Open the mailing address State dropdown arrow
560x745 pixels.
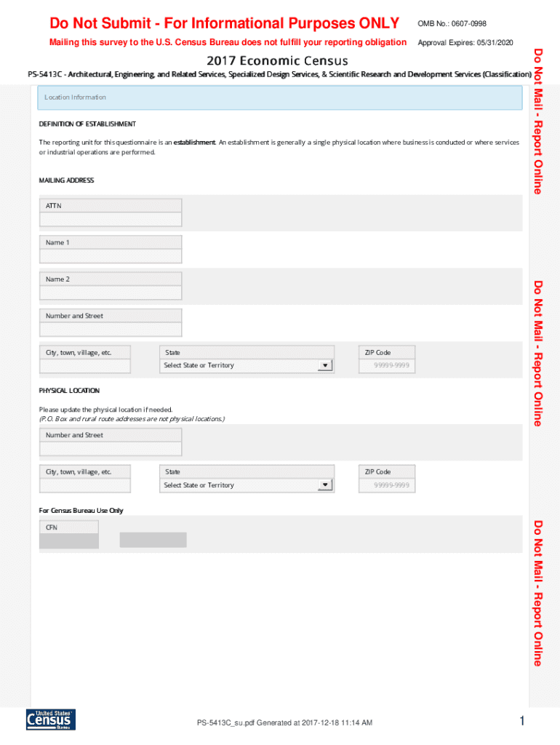[324, 366]
